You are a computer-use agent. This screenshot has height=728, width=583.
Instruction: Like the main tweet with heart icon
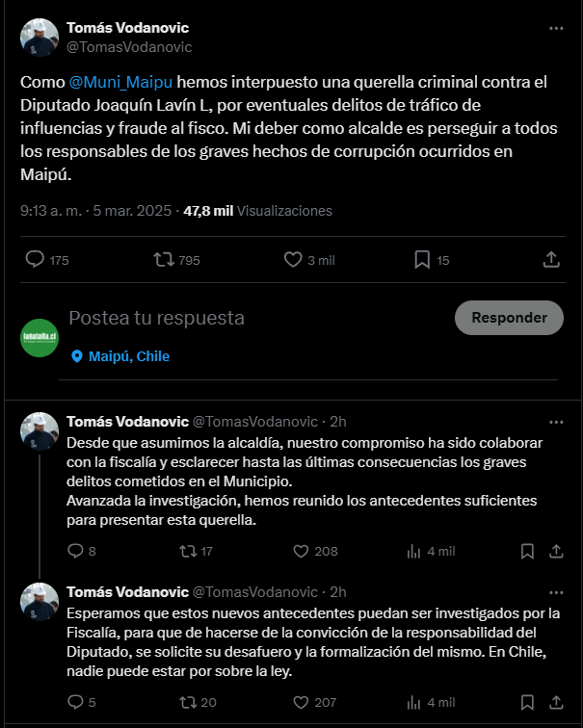[x=294, y=260]
